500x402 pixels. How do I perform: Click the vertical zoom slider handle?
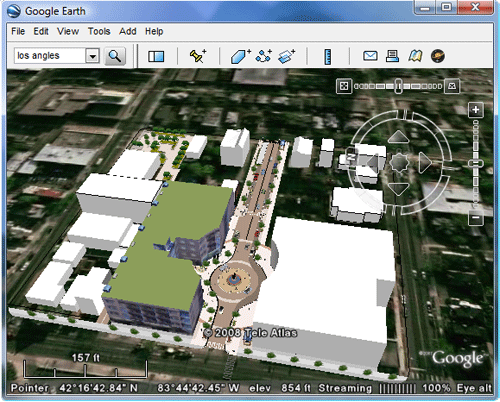pyautogui.click(x=476, y=163)
